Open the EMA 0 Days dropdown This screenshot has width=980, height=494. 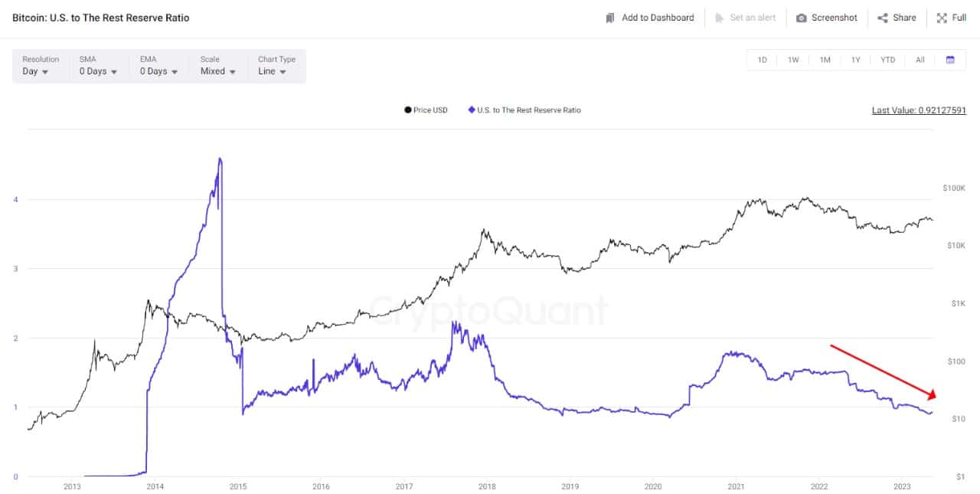(x=159, y=66)
